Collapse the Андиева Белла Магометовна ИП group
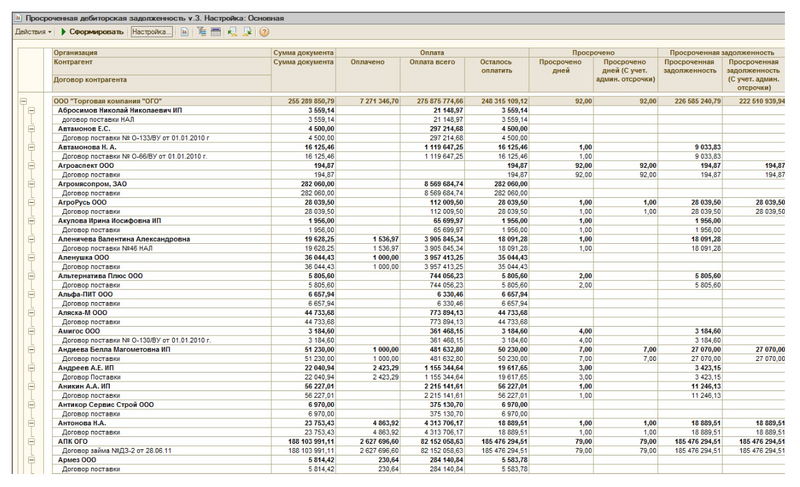The height and width of the screenshot is (487, 800). tap(32, 349)
